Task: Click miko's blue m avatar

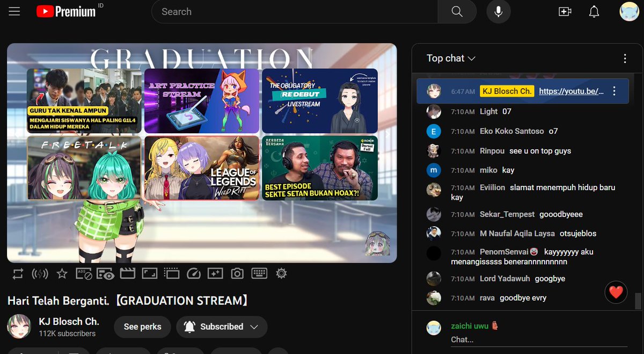Action: pyautogui.click(x=434, y=170)
